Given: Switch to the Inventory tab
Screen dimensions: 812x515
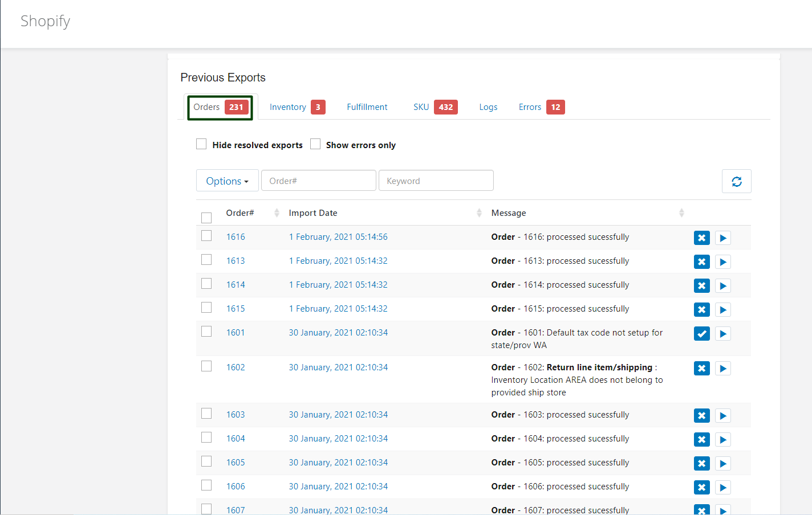Looking at the screenshot, I should (x=288, y=107).
